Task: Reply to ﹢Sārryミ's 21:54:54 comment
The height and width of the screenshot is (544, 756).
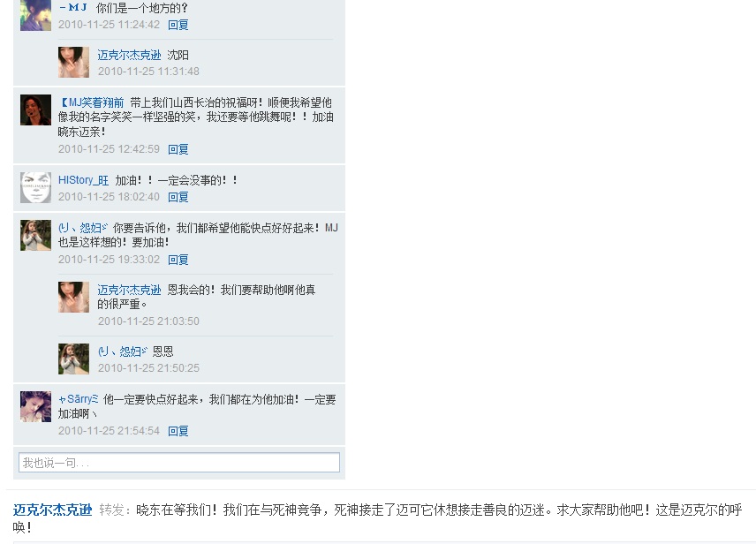Action: [x=178, y=431]
